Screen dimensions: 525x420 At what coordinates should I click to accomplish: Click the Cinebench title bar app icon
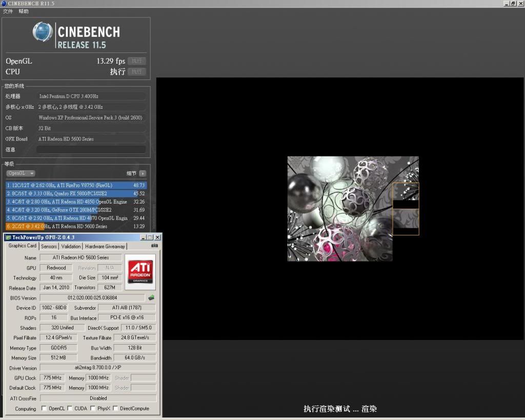click(4, 4)
